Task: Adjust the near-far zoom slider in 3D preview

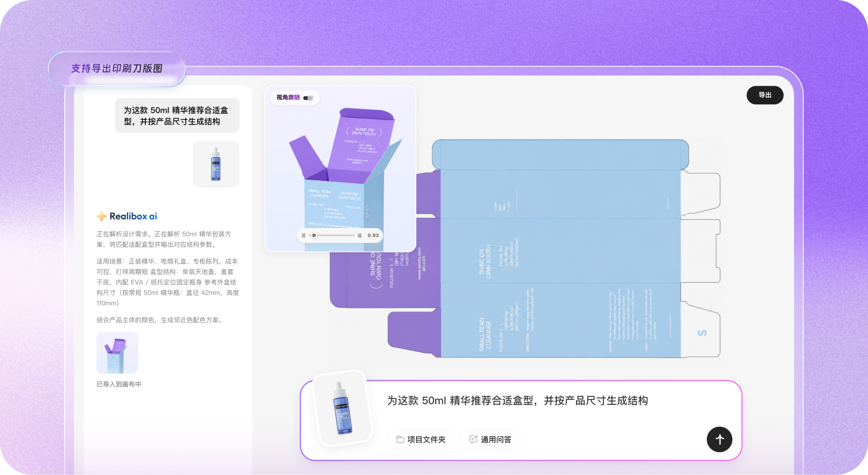Action: [332, 235]
